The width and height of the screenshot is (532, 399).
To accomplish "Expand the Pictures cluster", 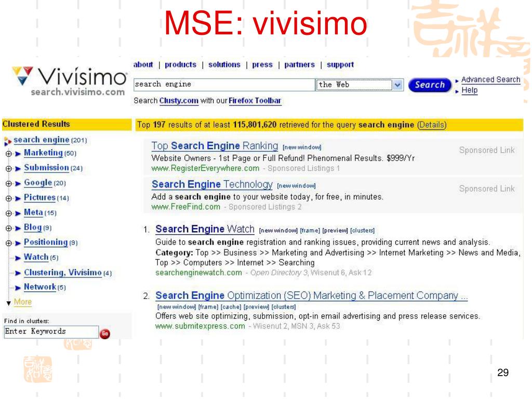I will 9,198.
